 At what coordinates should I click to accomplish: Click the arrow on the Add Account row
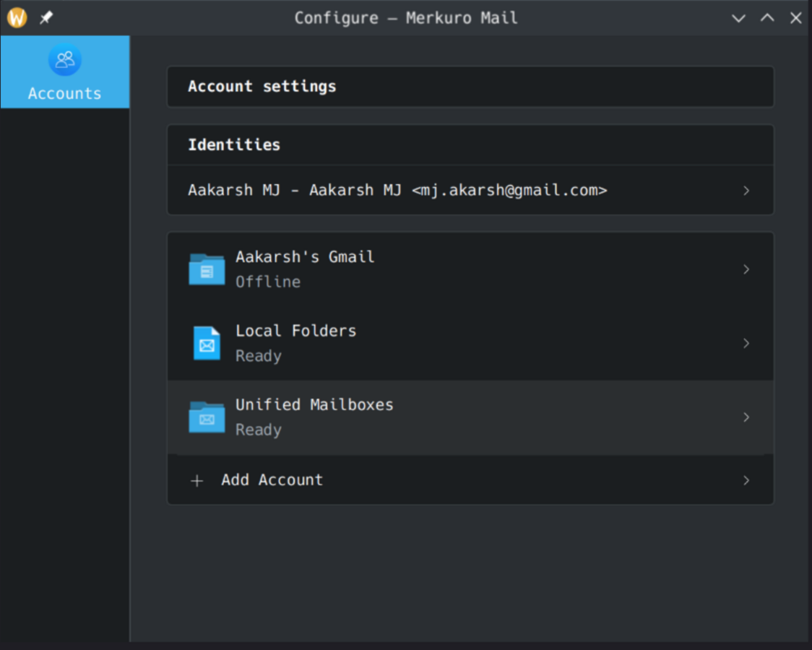pos(746,480)
